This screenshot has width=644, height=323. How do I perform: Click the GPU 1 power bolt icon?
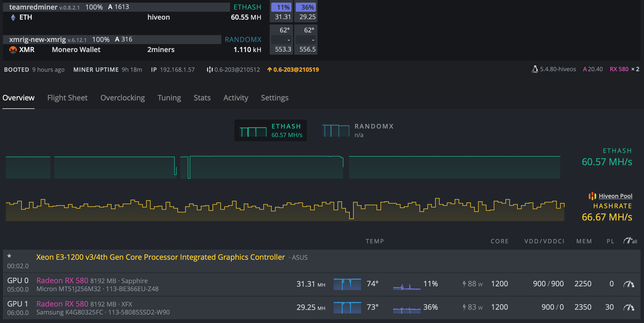[x=464, y=307]
